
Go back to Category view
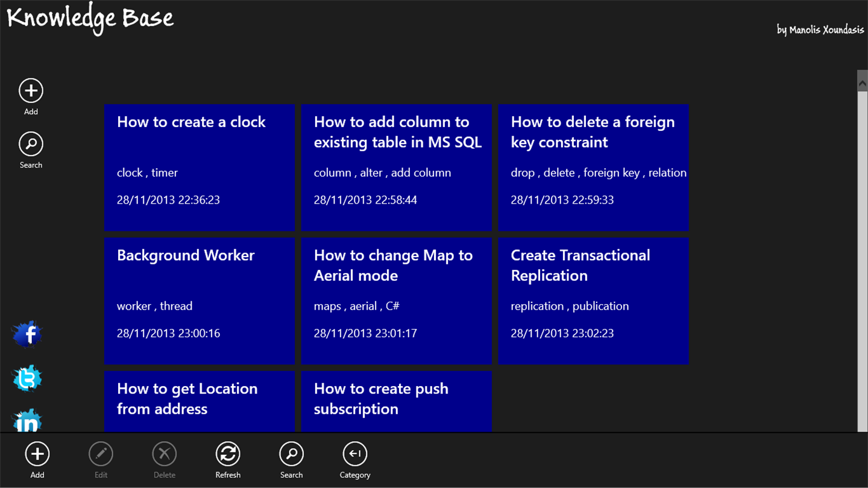pyautogui.click(x=354, y=454)
